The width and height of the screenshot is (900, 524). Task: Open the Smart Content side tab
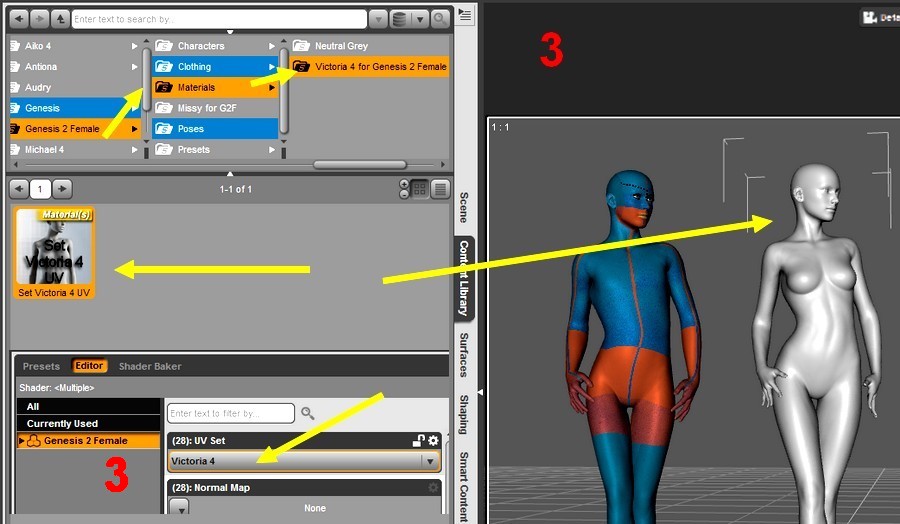point(464,487)
